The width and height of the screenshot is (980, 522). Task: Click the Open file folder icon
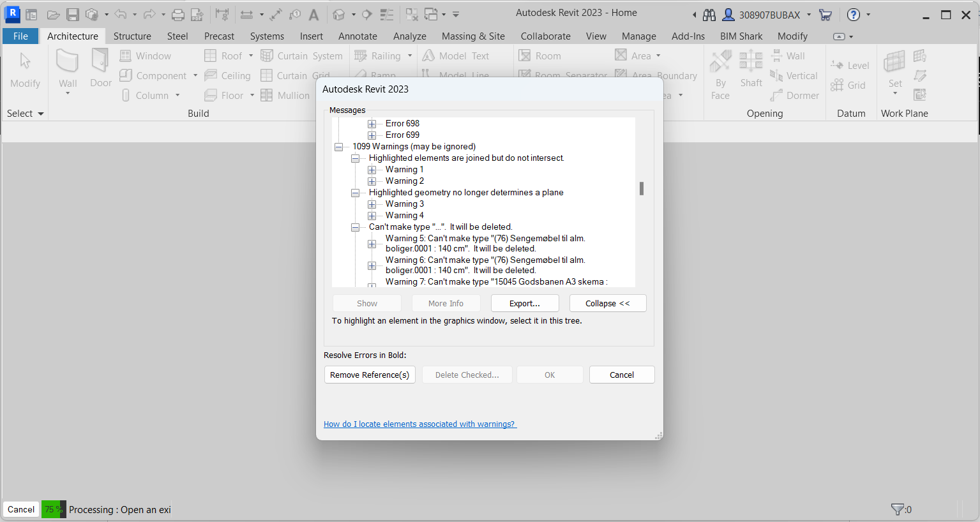[x=54, y=14]
